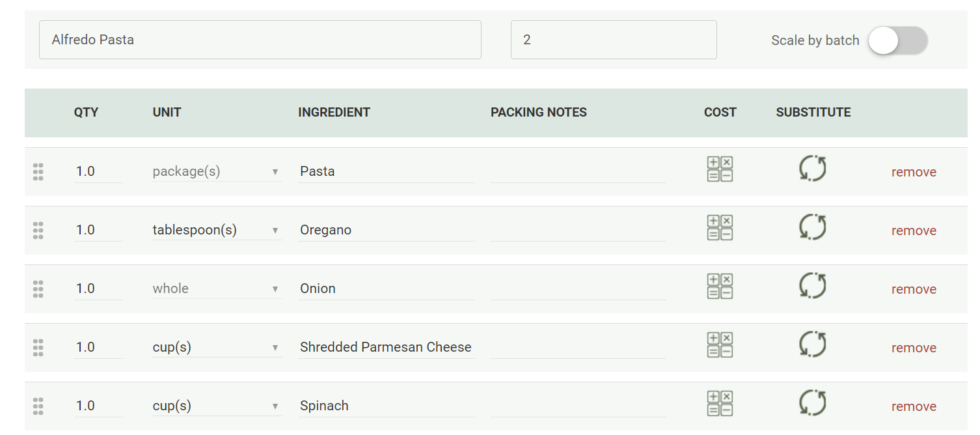
Task: Open cup(s) unit dropdown for Spinach
Action: click(x=217, y=406)
